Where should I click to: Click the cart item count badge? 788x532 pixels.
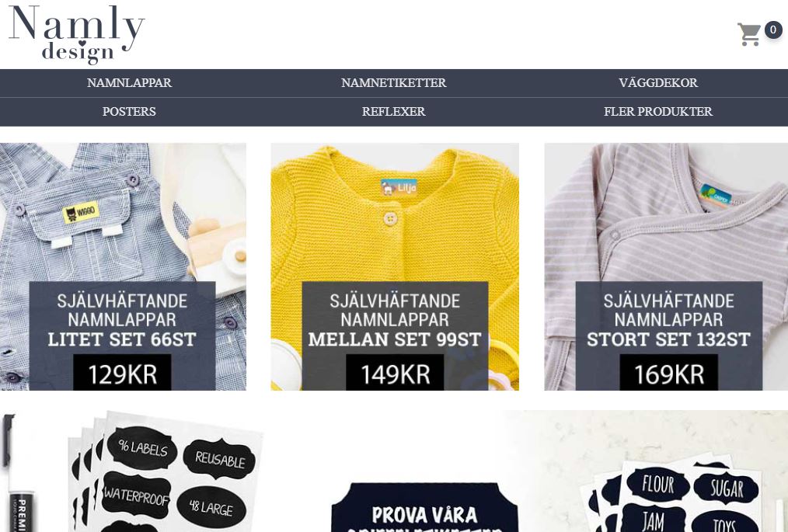(x=773, y=30)
